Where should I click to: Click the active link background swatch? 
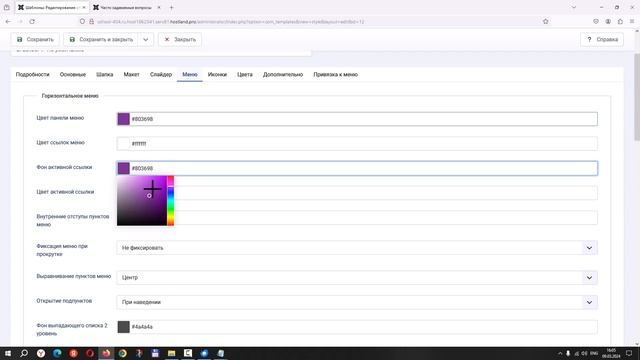tap(123, 168)
